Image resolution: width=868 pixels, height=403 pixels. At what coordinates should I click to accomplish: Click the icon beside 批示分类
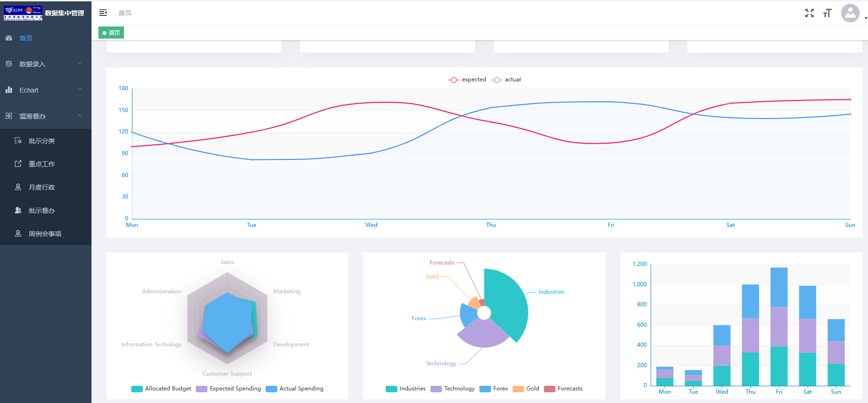(18, 140)
